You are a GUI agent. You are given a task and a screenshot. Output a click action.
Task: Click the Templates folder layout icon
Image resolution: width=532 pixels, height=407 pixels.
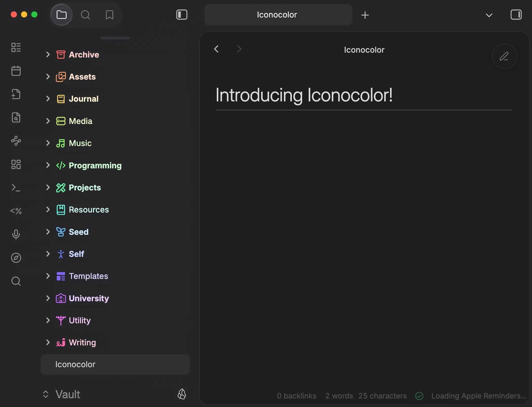61,276
